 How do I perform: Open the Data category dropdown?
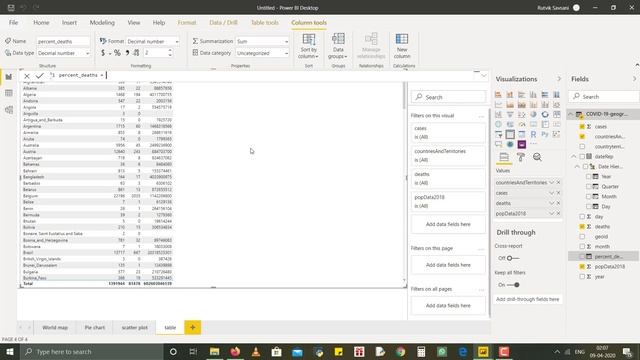click(262, 53)
